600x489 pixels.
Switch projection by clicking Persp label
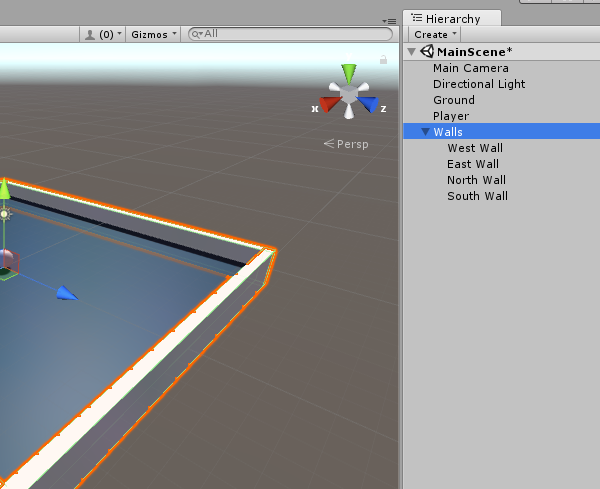pyautogui.click(x=346, y=144)
